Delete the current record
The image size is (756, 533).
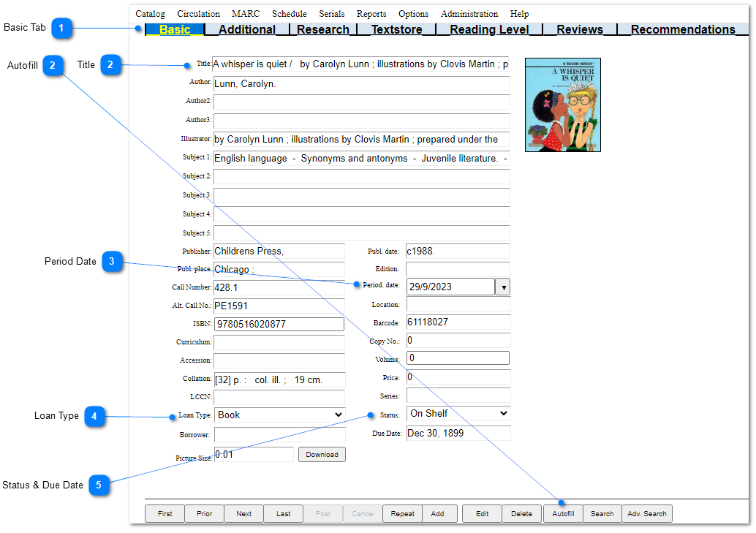(521, 513)
